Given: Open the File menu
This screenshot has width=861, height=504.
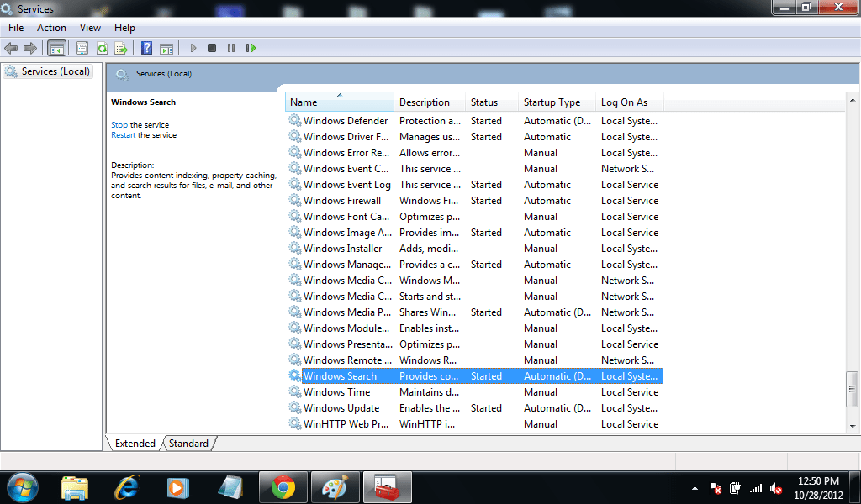Looking at the screenshot, I should coord(16,28).
